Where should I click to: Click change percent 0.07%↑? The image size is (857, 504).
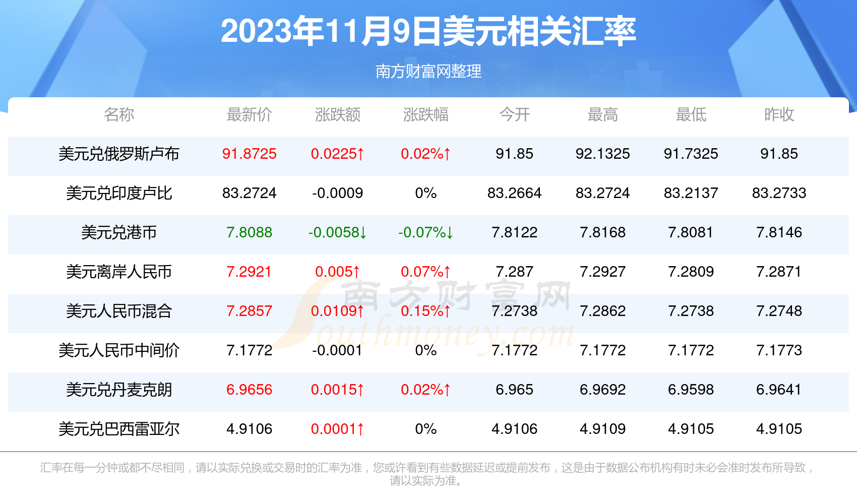[x=426, y=272]
